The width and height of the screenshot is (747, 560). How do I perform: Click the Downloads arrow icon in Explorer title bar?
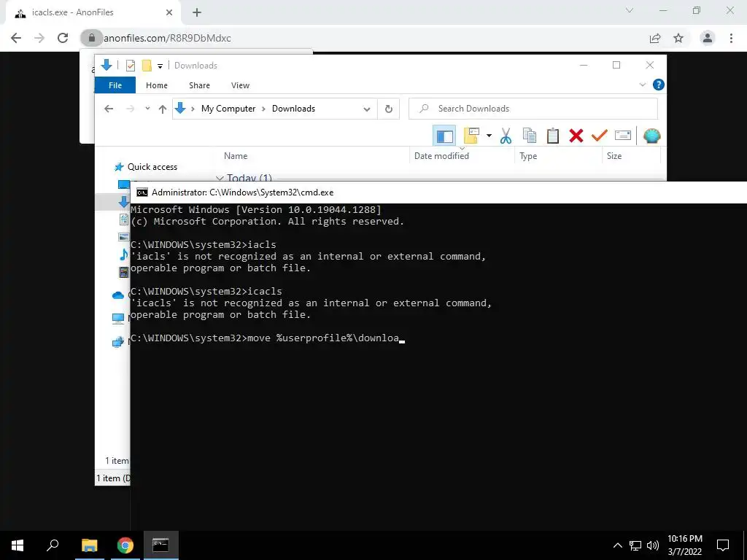107,65
